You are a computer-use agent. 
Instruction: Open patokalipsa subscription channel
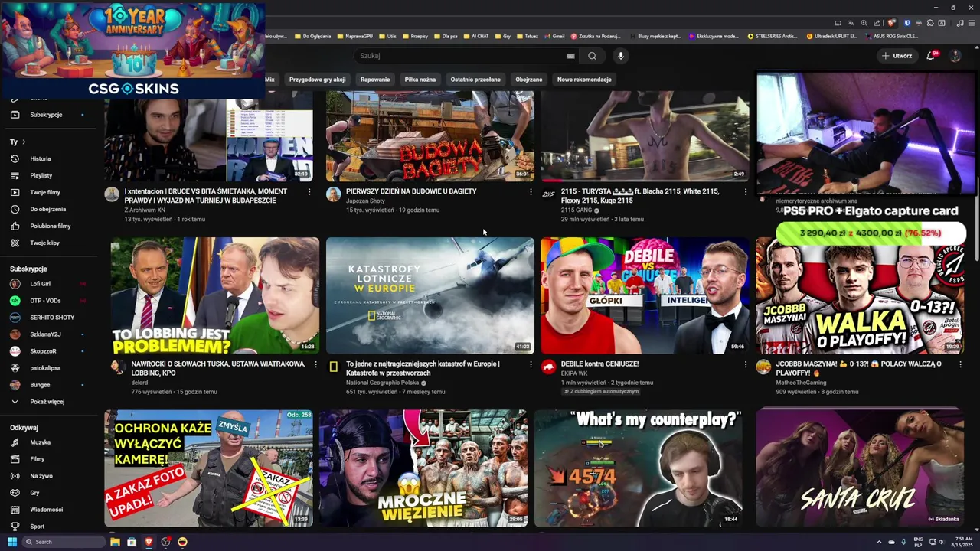46,368
